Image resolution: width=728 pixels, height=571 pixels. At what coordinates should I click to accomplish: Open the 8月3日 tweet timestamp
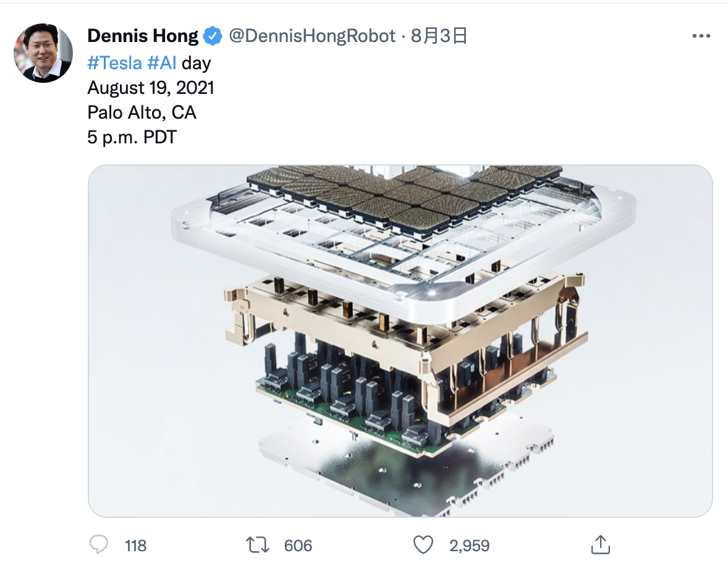(x=439, y=36)
